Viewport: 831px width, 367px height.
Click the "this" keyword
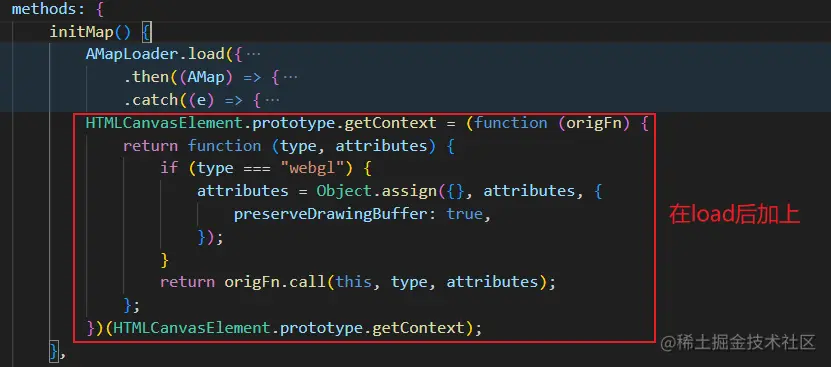[x=353, y=282]
